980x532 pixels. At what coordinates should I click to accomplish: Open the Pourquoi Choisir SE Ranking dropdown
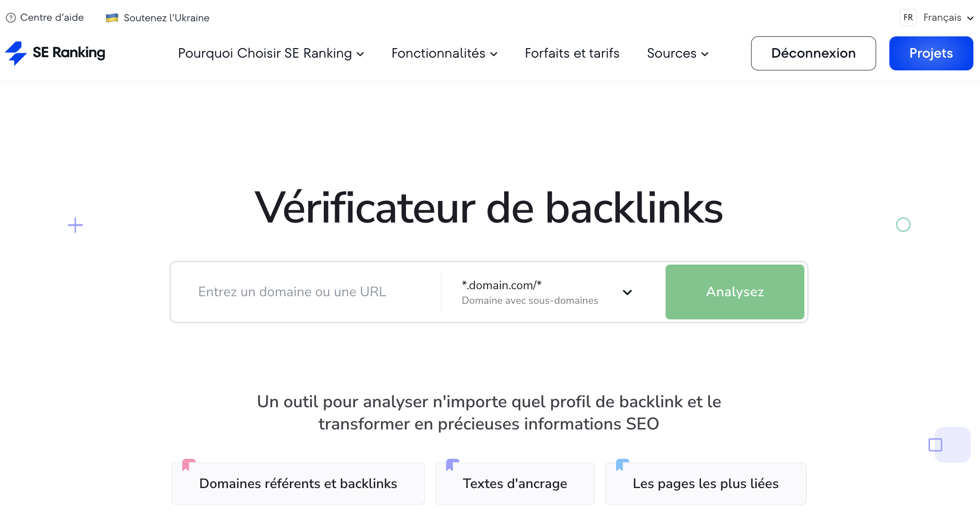coord(271,53)
